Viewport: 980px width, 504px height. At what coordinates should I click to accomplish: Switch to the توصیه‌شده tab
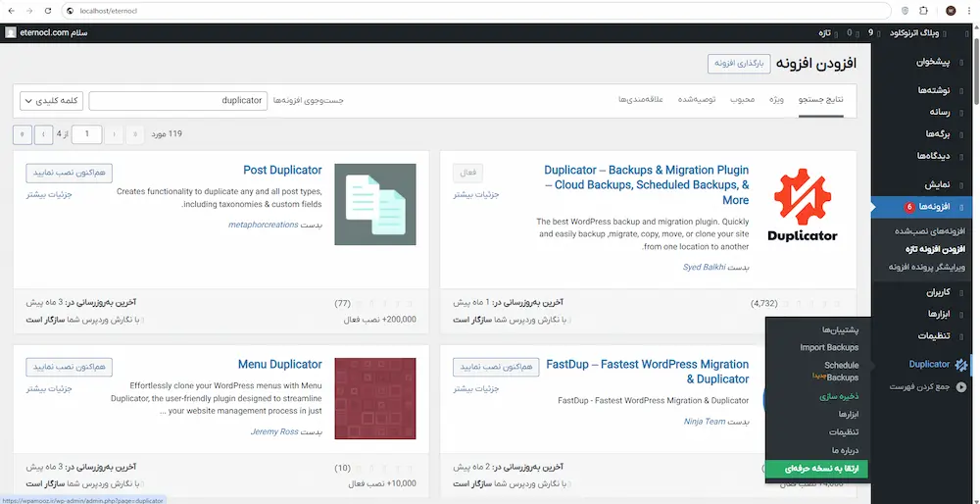click(x=698, y=100)
